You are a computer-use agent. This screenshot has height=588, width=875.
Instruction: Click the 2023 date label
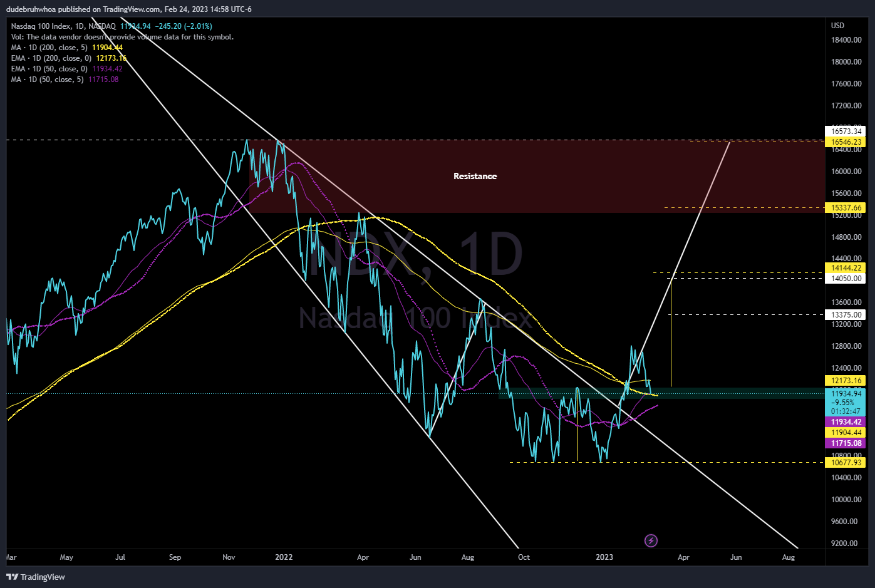coord(604,557)
